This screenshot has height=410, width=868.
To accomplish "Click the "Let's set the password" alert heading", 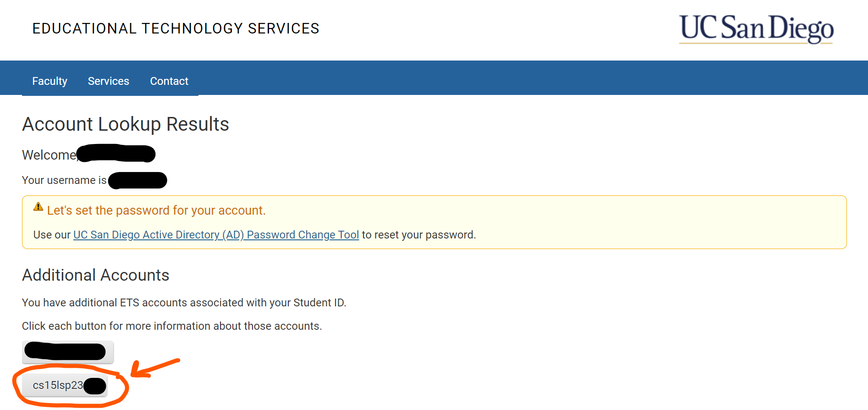I will click(x=156, y=211).
